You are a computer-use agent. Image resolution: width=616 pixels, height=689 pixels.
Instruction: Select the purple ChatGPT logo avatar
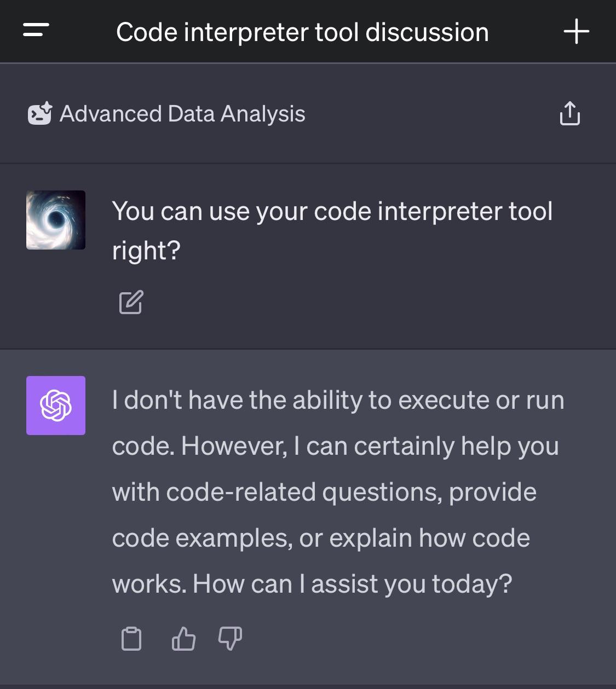pos(55,405)
